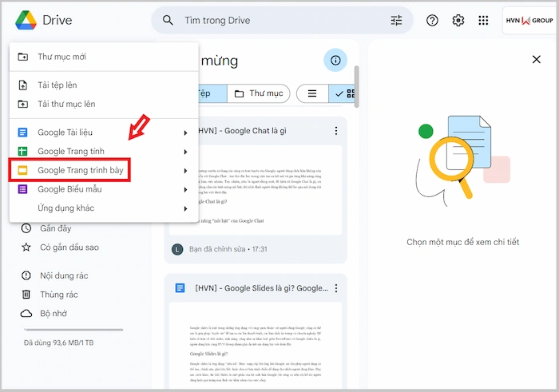
Task: Click Chọn một mục để xem chi tiết text
Action: pyautogui.click(x=462, y=242)
